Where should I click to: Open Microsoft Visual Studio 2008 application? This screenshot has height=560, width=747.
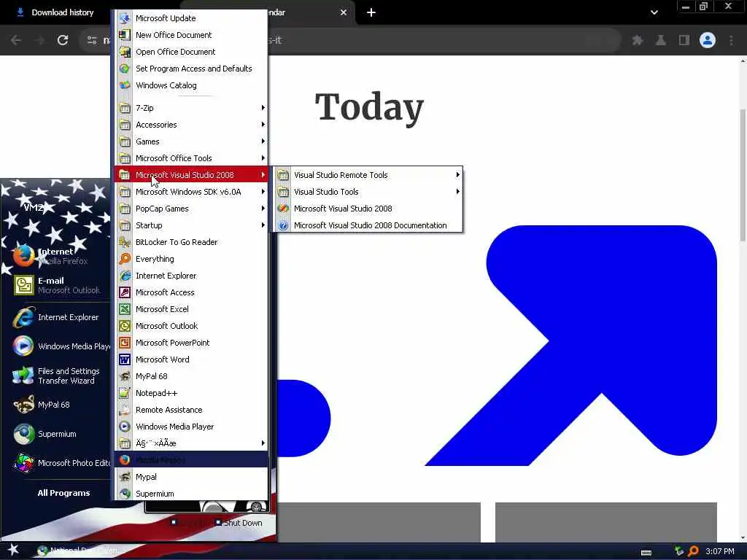click(x=368, y=209)
